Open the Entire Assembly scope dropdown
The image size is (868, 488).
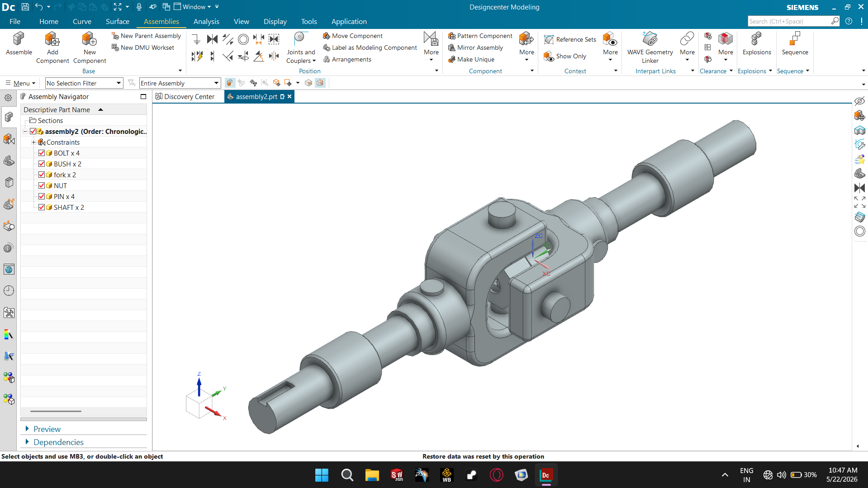180,83
